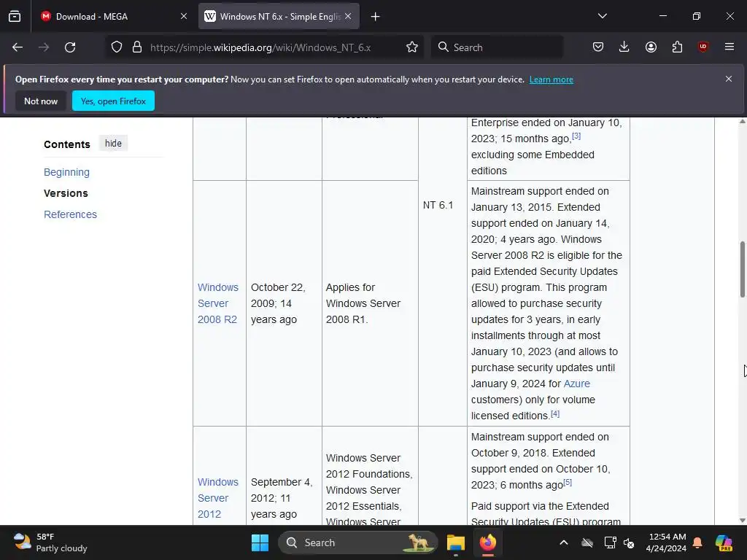Open citation reference [5]

click(x=568, y=483)
